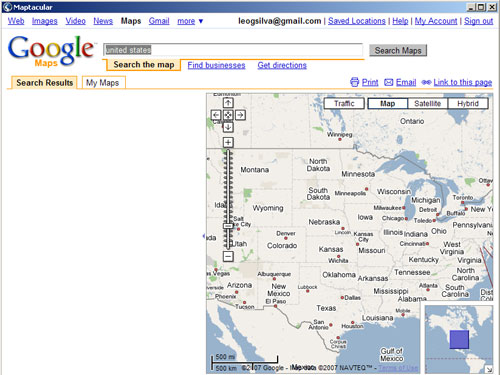Click the envelope Email icon

[x=389, y=82]
